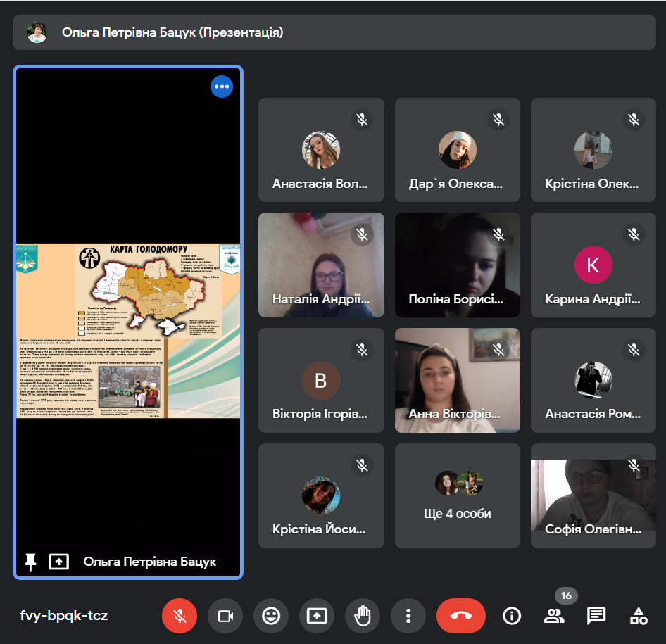Raise your hand in the meeting

pyautogui.click(x=363, y=616)
